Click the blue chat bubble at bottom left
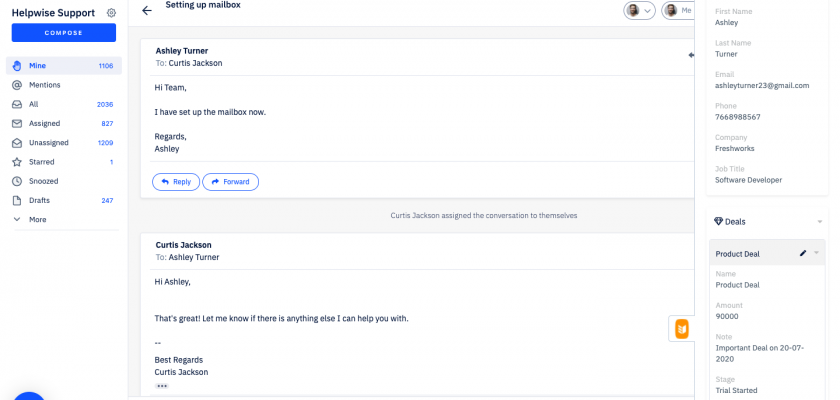This screenshot has height=400, width=840. tap(28, 395)
